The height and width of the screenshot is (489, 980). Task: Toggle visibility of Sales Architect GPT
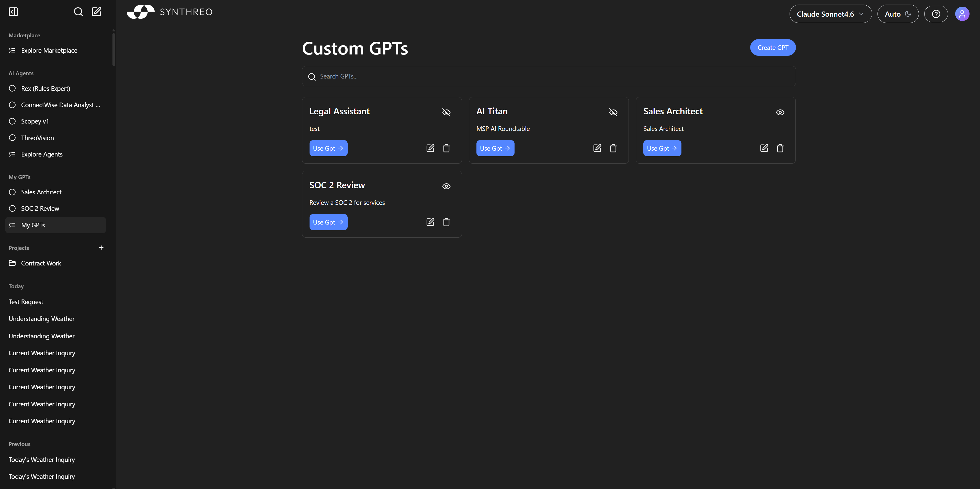pyautogui.click(x=780, y=112)
